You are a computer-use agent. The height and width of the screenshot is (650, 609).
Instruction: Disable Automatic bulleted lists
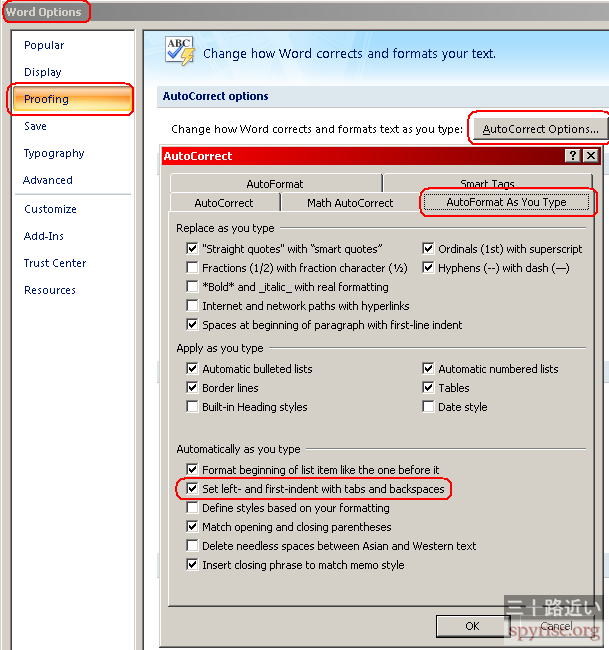(192, 369)
